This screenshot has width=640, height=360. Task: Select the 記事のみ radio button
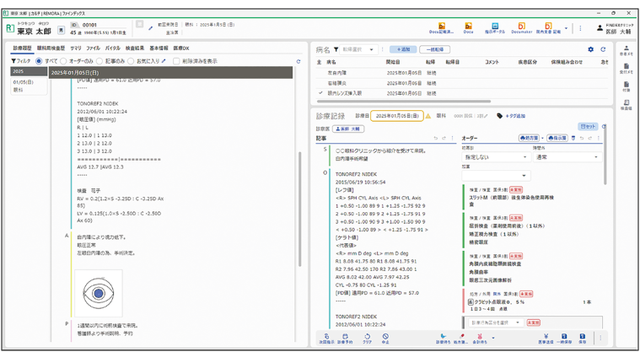(x=99, y=61)
